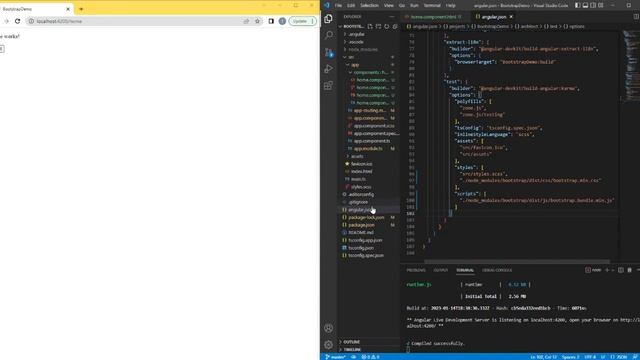Viewport: 640px width, 360px height.
Task: Click the line and column indicator
Action: point(543,357)
